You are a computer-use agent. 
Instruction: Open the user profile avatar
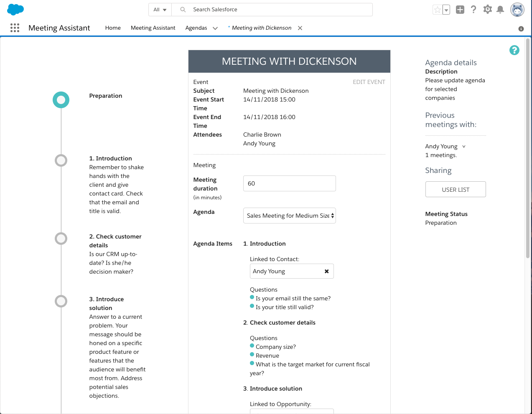517,10
